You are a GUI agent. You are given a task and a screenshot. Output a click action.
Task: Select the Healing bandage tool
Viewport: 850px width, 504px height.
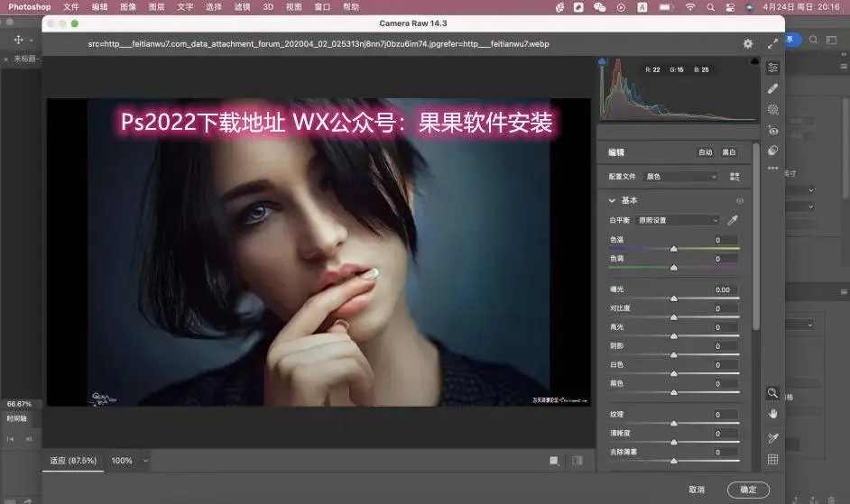tap(773, 89)
